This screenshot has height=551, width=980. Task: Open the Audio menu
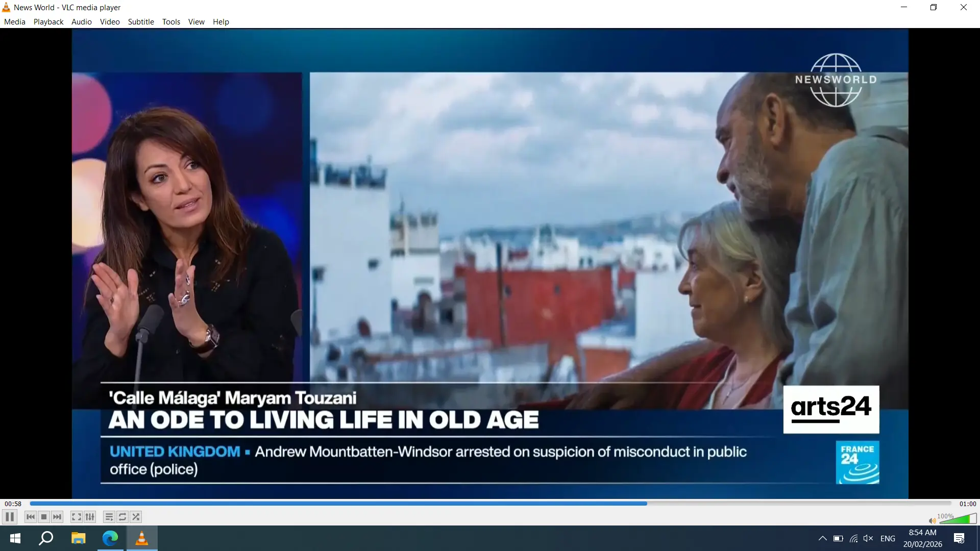[82, 22]
